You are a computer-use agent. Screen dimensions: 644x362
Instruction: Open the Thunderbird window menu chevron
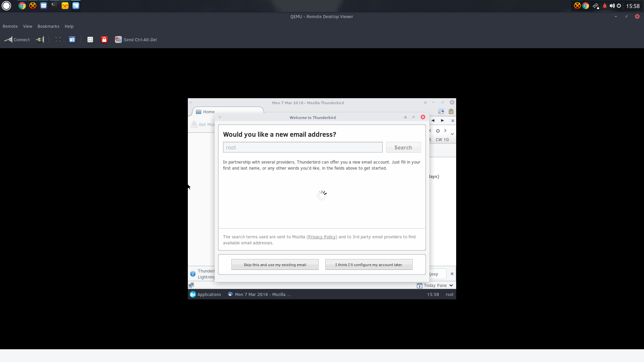click(x=191, y=103)
